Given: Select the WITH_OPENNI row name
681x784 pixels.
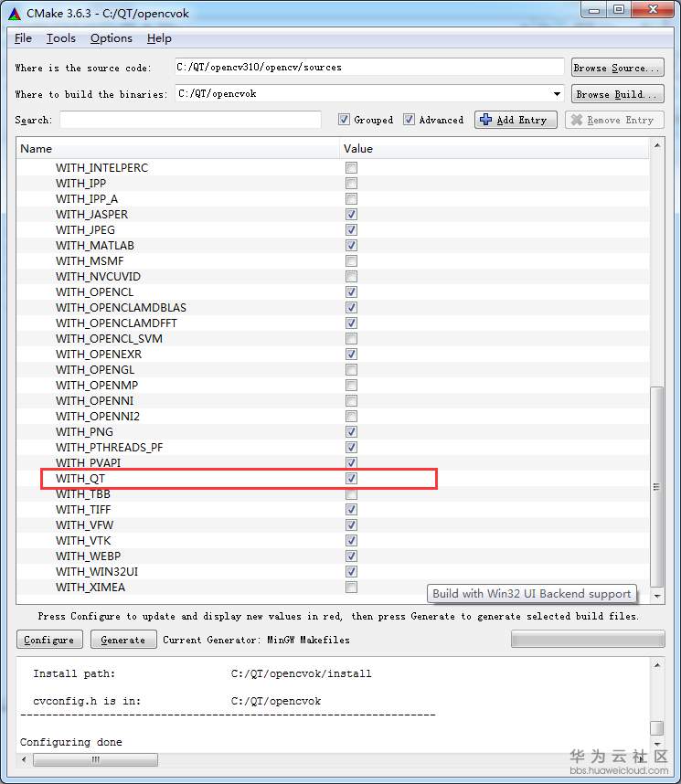Looking at the screenshot, I should [94, 400].
